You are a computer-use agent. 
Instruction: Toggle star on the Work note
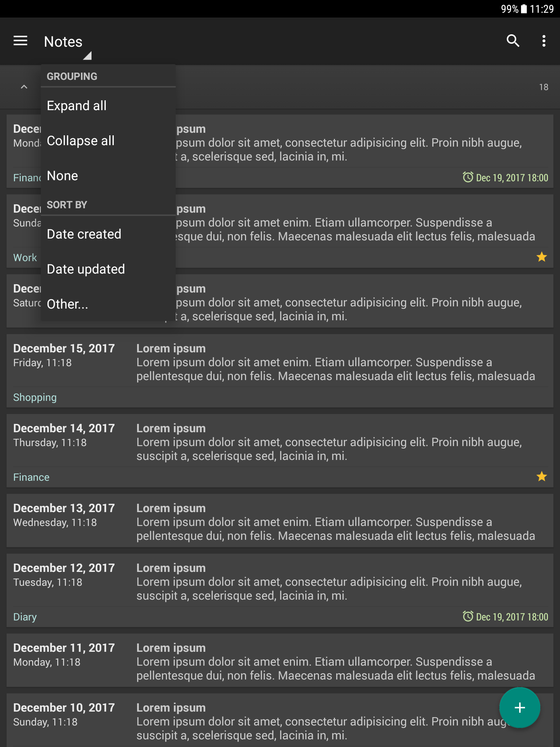(542, 257)
